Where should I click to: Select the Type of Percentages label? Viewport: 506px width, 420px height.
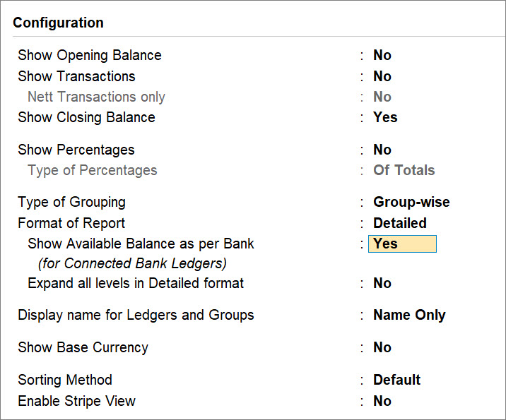(x=93, y=171)
